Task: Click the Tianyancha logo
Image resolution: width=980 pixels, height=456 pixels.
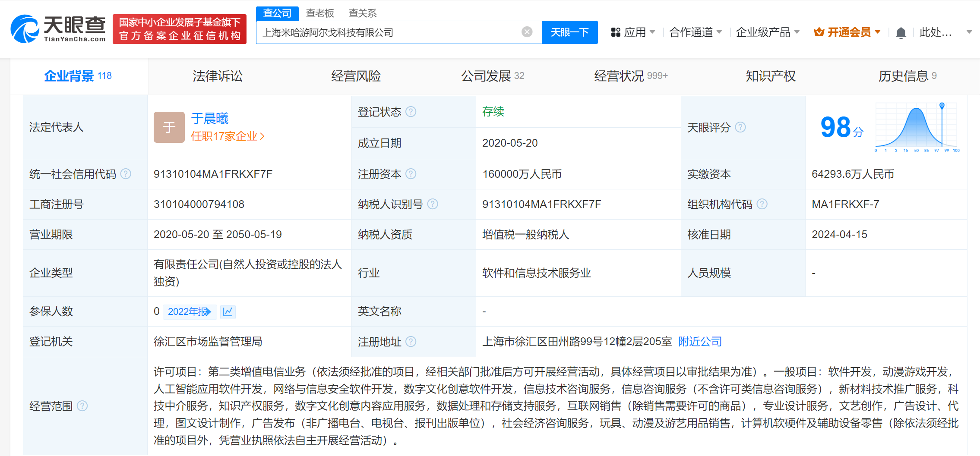Action: (x=58, y=29)
